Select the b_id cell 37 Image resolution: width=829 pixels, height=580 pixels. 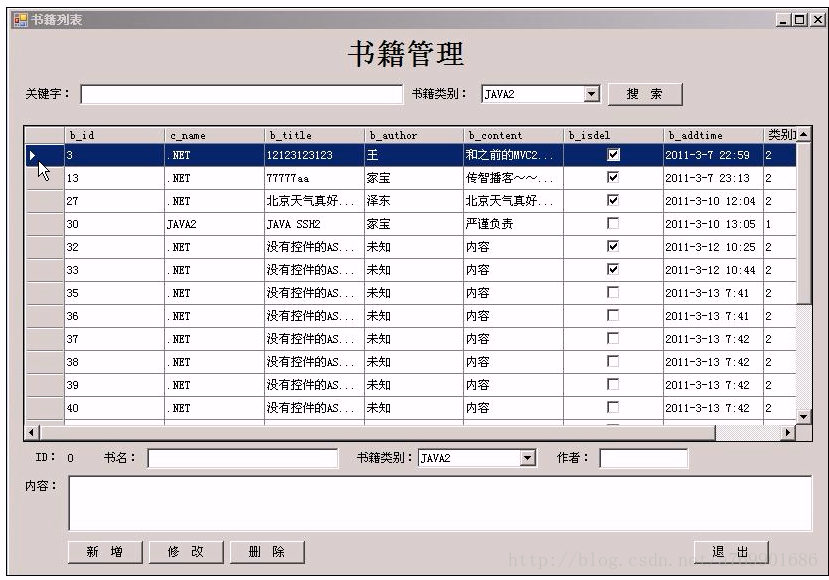(x=114, y=339)
